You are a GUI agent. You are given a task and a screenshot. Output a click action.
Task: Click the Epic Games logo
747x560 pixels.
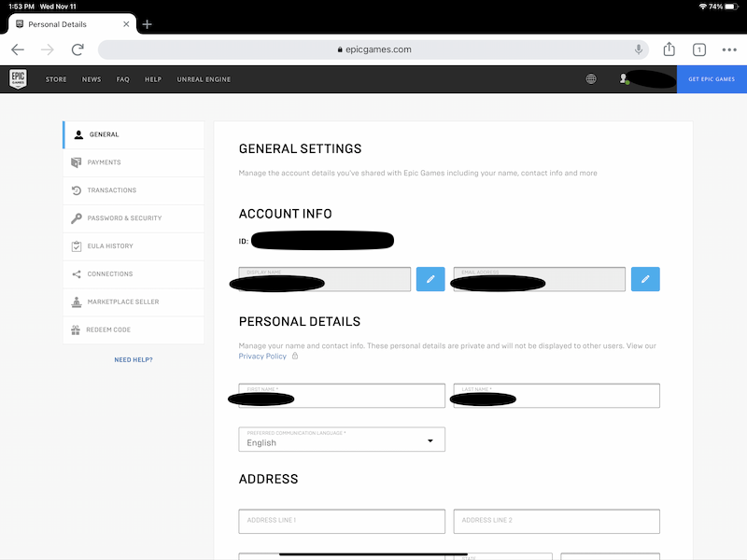click(x=18, y=79)
